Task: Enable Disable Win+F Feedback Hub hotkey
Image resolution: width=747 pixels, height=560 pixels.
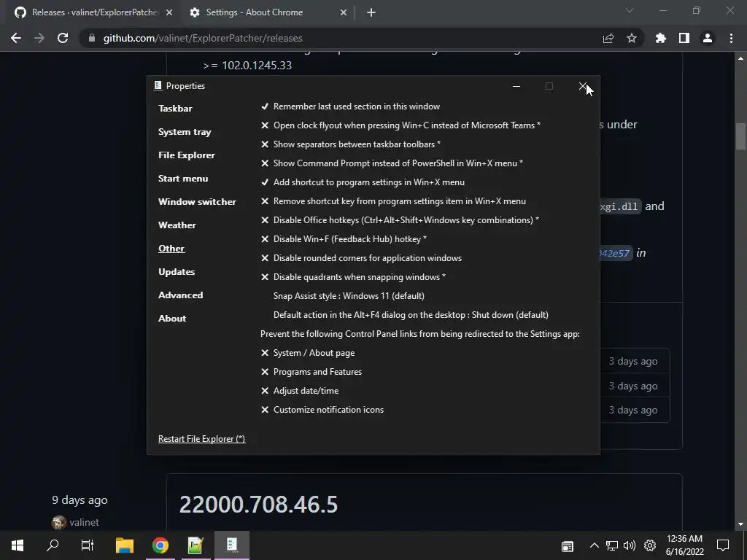Action: (344, 239)
